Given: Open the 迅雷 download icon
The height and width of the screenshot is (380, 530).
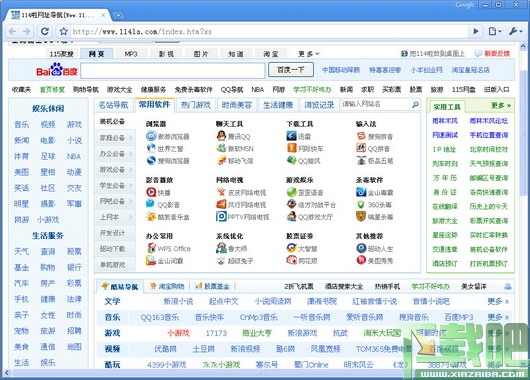Looking at the screenshot, I should pyautogui.click(x=291, y=136).
